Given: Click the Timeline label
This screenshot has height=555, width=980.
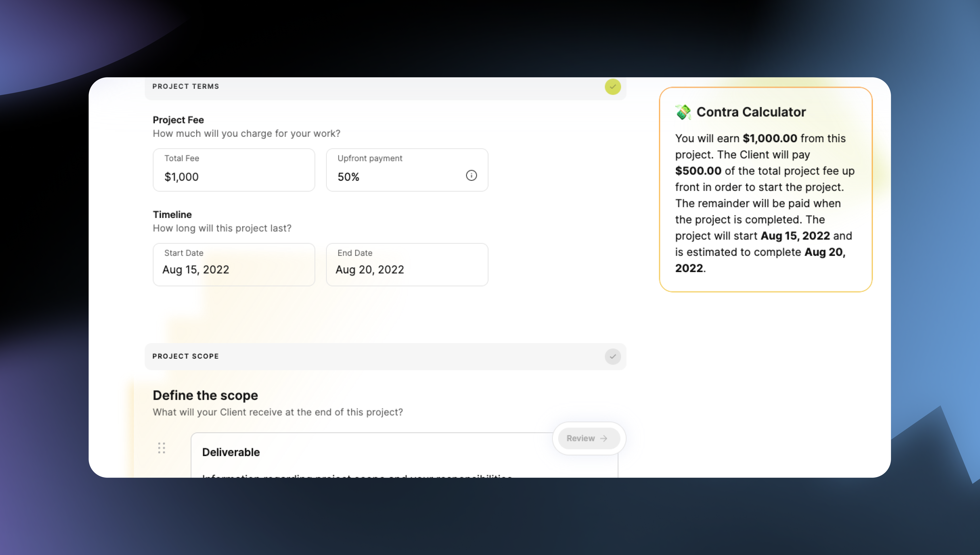Looking at the screenshot, I should tap(172, 215).
